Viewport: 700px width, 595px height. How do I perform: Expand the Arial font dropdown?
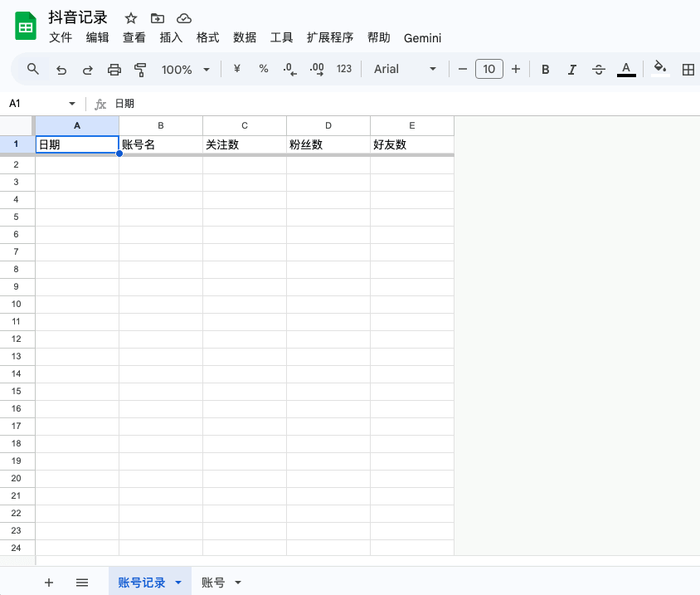tap(405, 70)
